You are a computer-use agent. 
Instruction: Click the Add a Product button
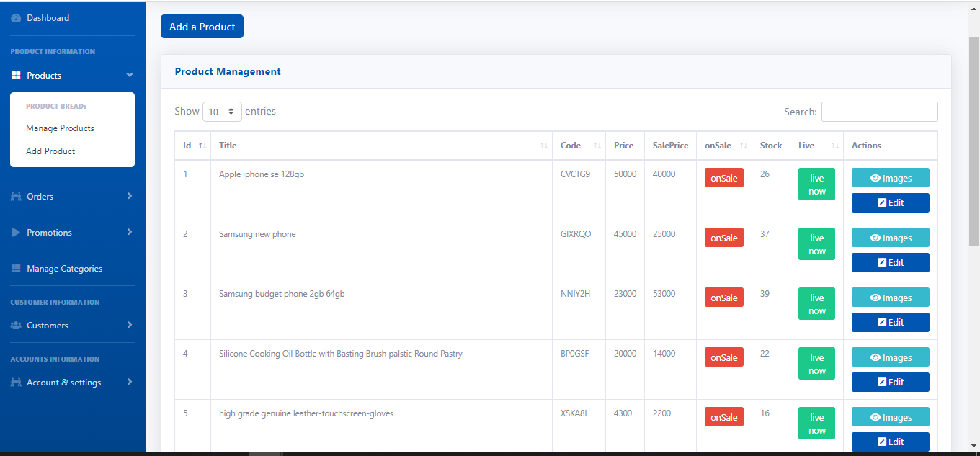pyautogui.click(x=202, y=27)
